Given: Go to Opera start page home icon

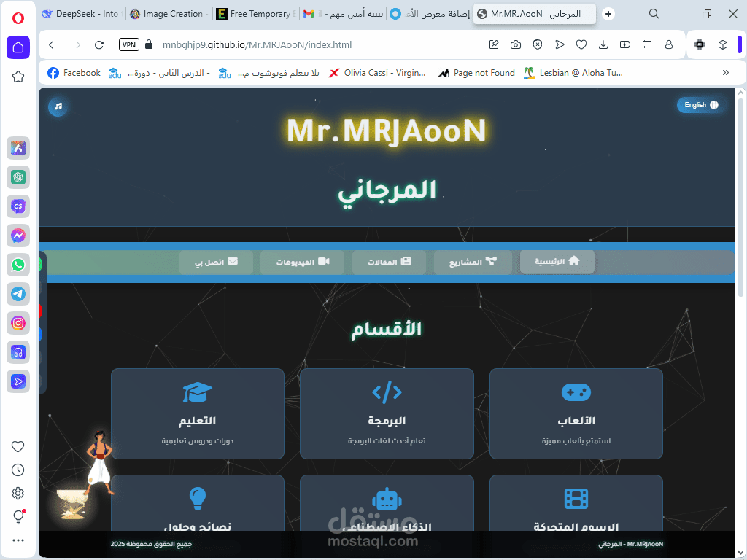Looking at the screenshot, I should [x=18, y=47].
